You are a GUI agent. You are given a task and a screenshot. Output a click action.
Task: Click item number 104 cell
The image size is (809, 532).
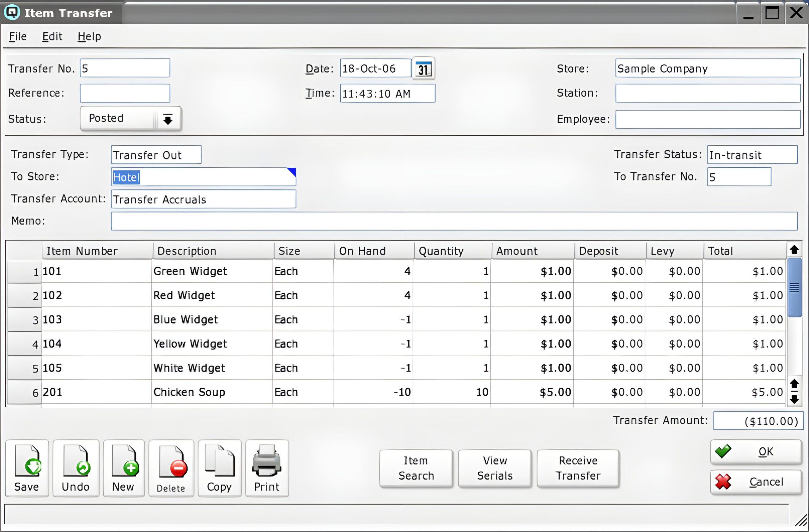pos(96,344)
